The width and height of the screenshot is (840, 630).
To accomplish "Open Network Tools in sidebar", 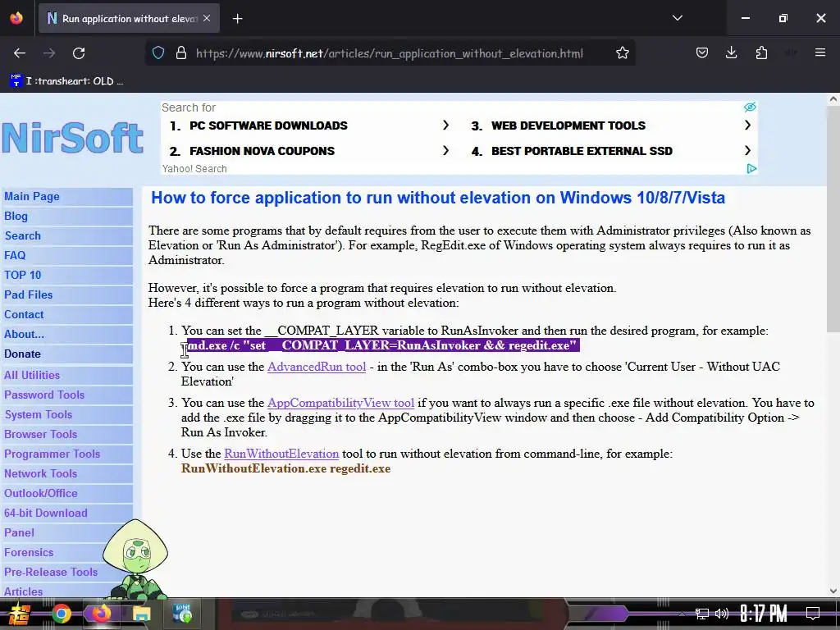I will tap(40, 473).
